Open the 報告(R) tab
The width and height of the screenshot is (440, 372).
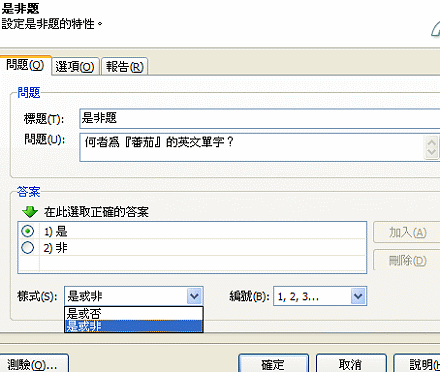125,67
